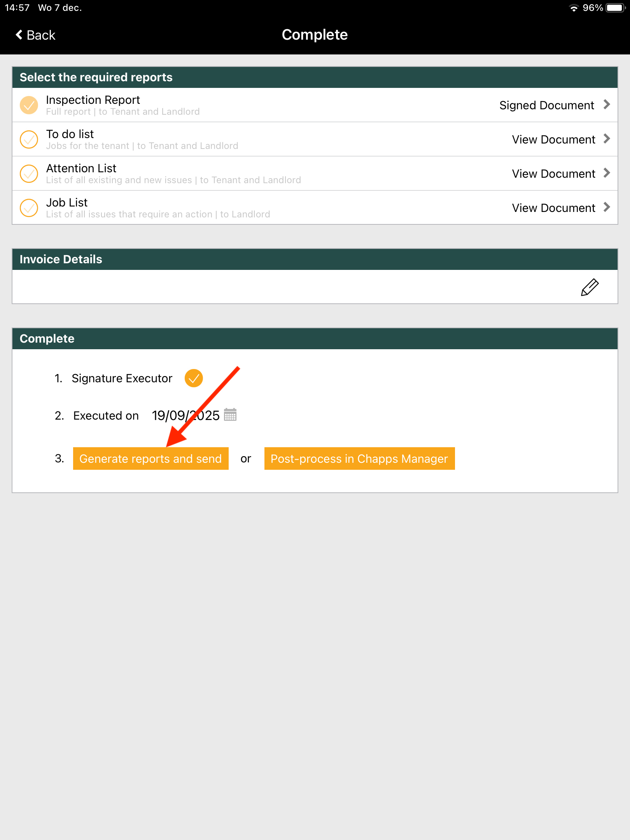Tap the Signature Executor checkmark icon
630x840 pixels.
click(x=194, y=378)
